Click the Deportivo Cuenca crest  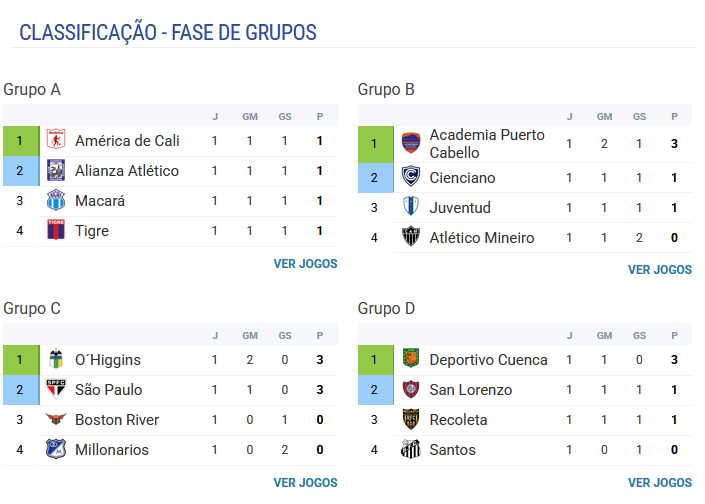(x=411, y=360)
